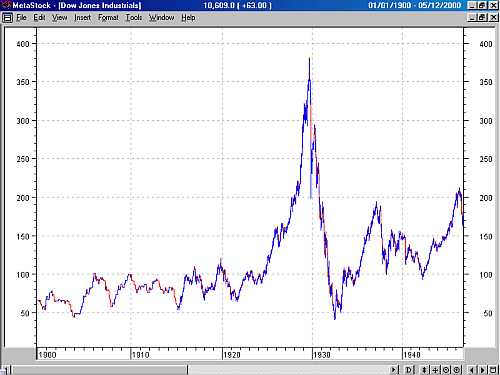500x375 pixels.
Task: Click the MetaStock application icon in the title bar
Action: click(6, 5)
